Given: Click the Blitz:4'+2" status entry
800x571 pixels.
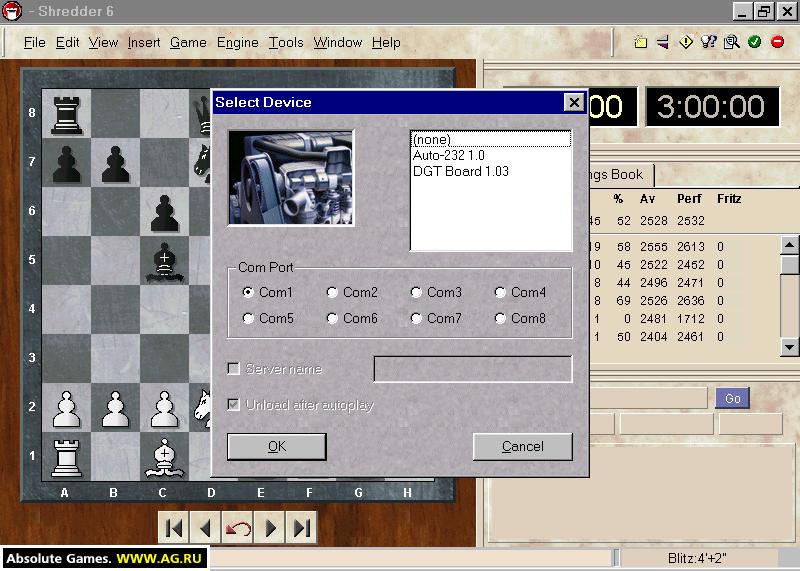Looking at the screenshot, I should (697, 558).
